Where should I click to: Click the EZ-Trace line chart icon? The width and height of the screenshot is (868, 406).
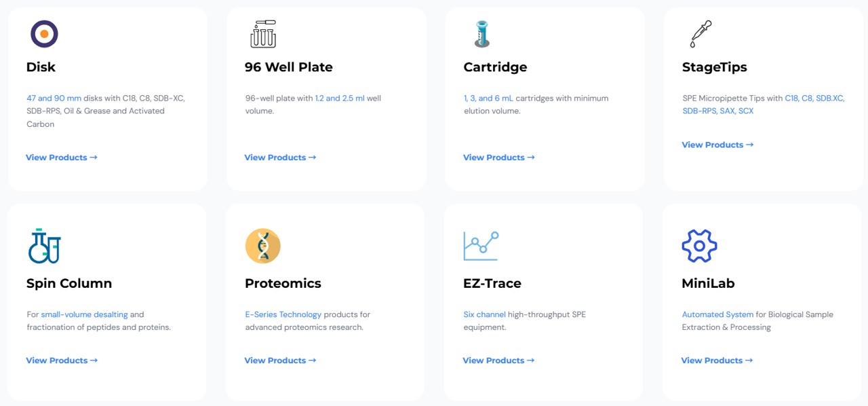click(481, 246)
